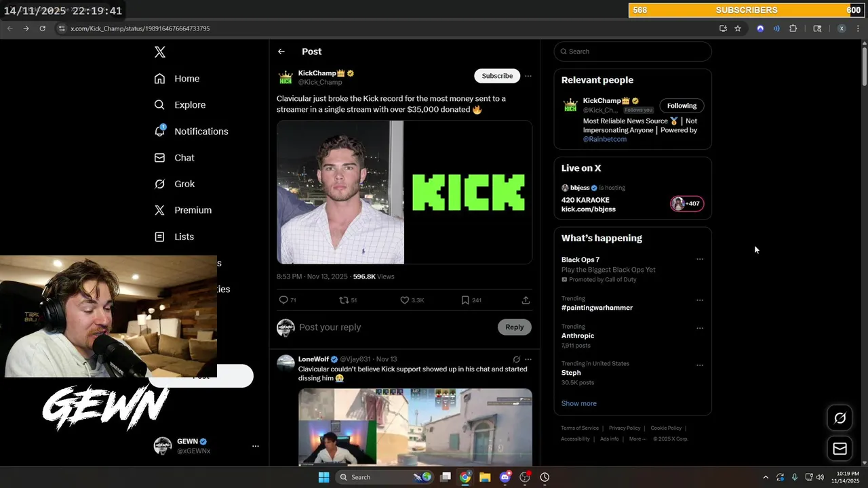
Task: Open Discord from the taskbar
Action: point(505,477)
